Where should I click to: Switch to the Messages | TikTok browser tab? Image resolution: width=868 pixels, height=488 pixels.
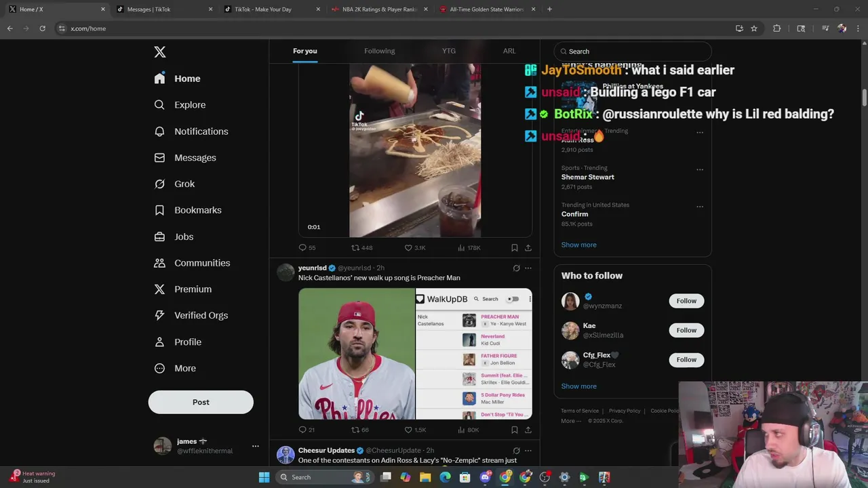point(163,9)
